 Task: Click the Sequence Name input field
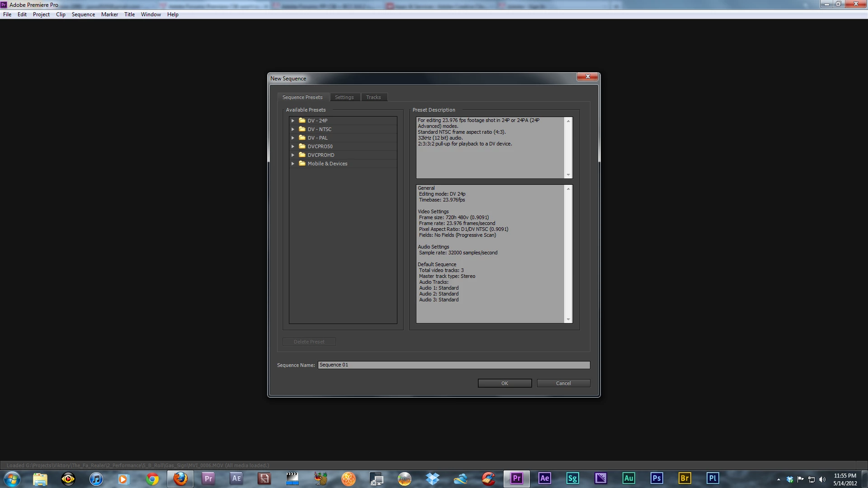(453, 365)
